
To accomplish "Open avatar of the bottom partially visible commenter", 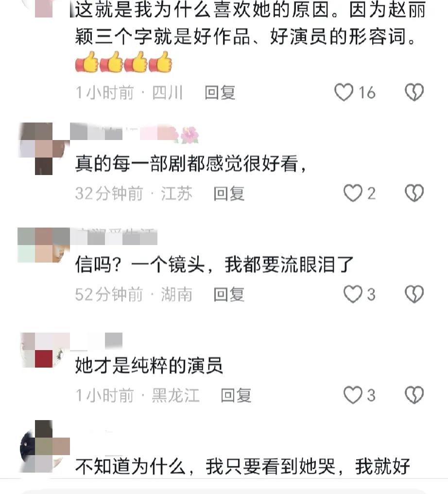I will [x=44, y=446].
